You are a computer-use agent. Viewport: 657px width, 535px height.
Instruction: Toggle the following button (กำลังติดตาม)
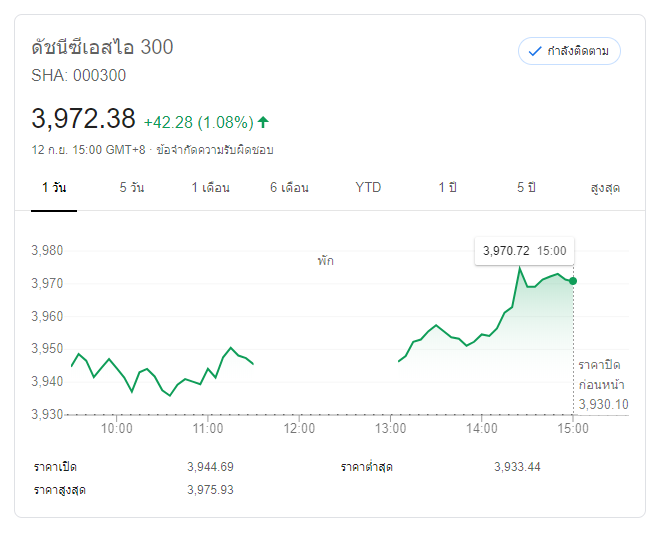click(x=569, y=51)
